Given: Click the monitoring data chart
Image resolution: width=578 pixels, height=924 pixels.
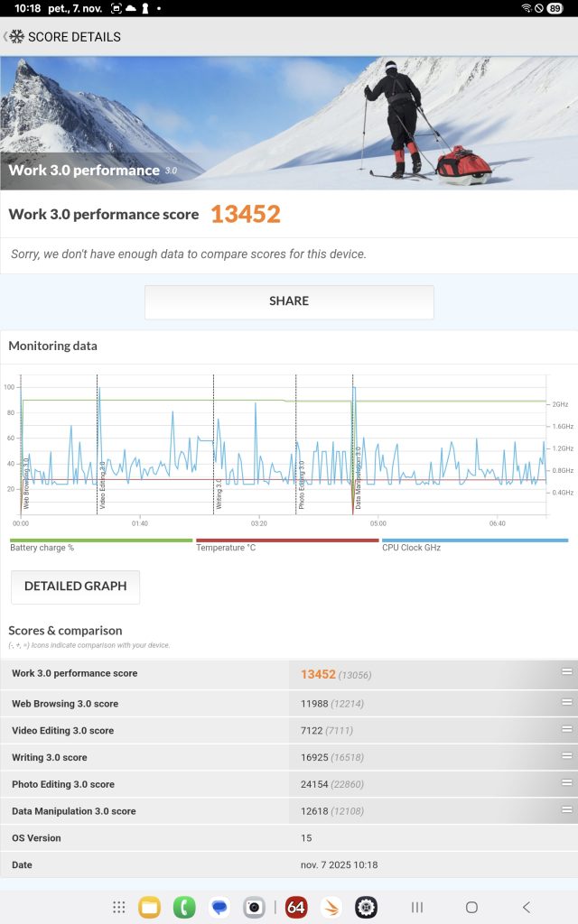Looking at the screenshot, I should (284, 447).
